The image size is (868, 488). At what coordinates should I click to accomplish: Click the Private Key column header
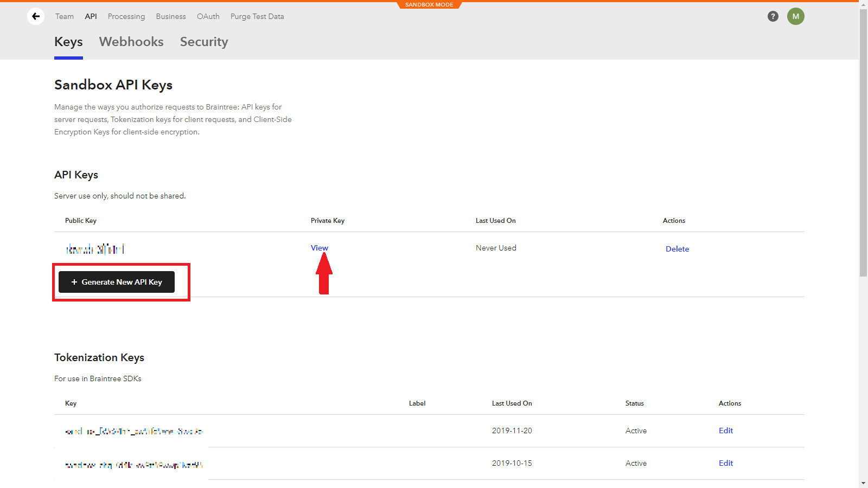pos(328,221)
